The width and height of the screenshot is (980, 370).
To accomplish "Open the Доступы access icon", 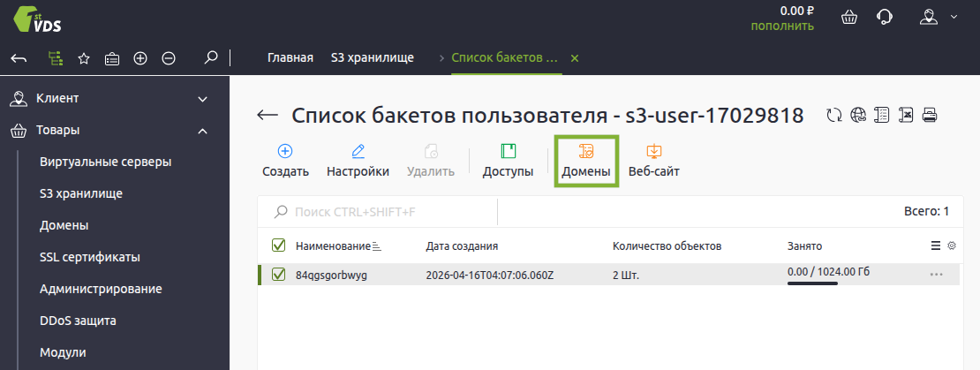I will click(x=508, y=151).
